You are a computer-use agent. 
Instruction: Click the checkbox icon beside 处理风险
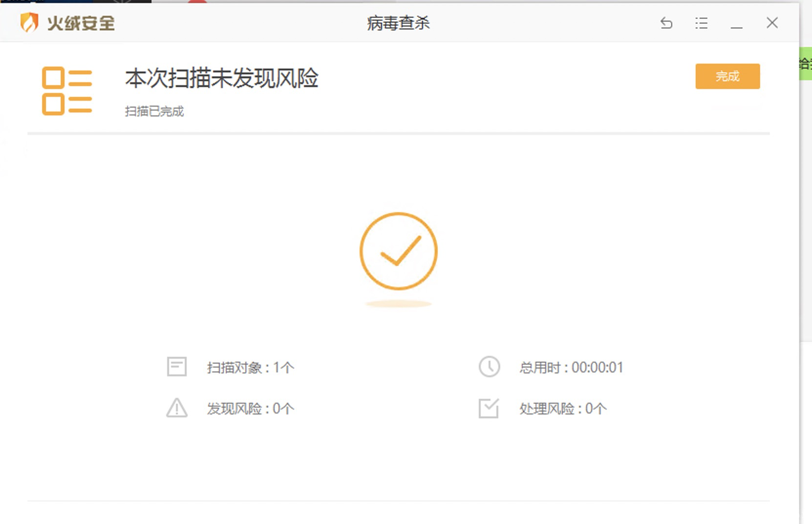click(x=489, y=408)
